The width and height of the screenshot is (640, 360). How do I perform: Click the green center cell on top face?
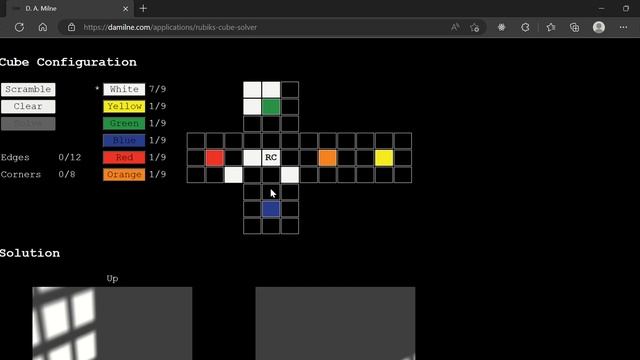(271, 107)
